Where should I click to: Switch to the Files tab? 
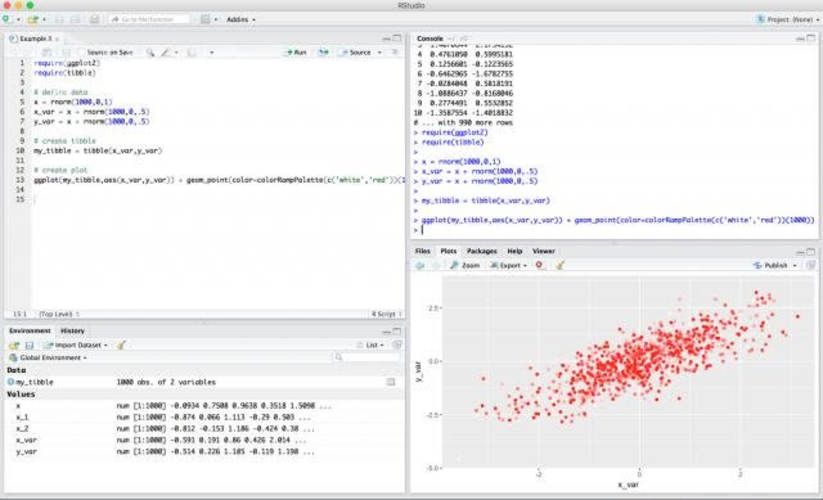pyautogui.click(x=423, y=251)
